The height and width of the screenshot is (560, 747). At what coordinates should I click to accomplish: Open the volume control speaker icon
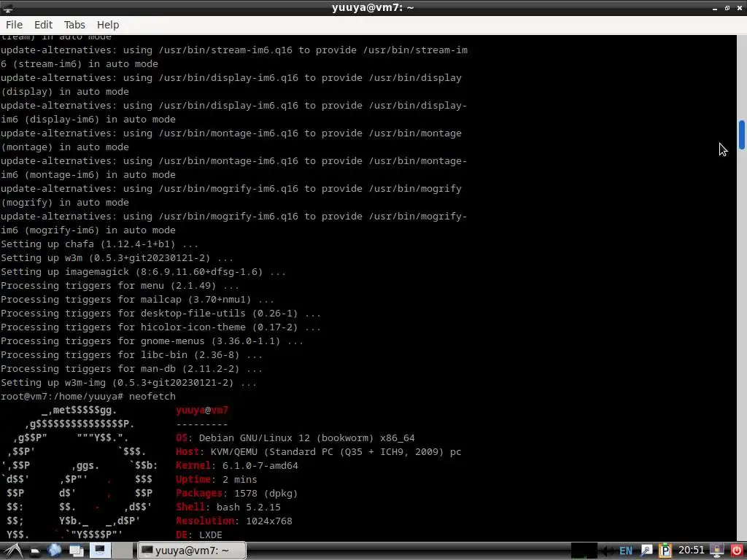pos(607,551)
